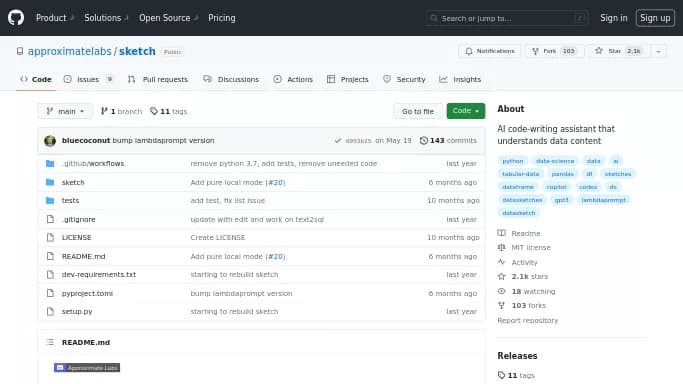Open the .gitignore file

coord(78,219)
